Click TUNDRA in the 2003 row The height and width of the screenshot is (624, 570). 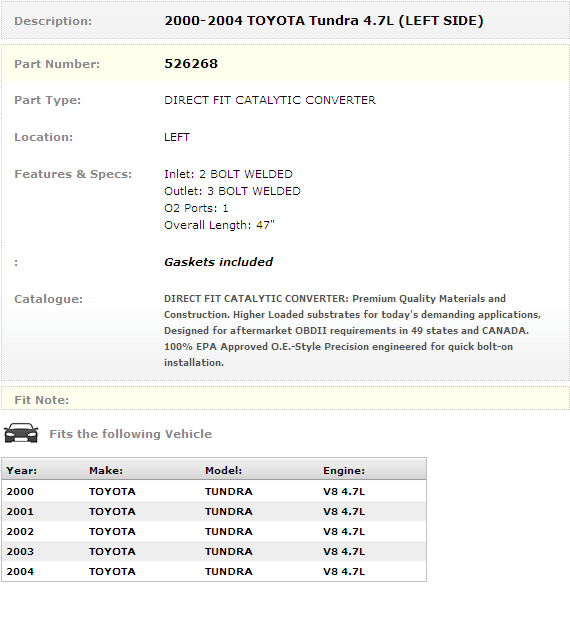[x=228, y=552]
